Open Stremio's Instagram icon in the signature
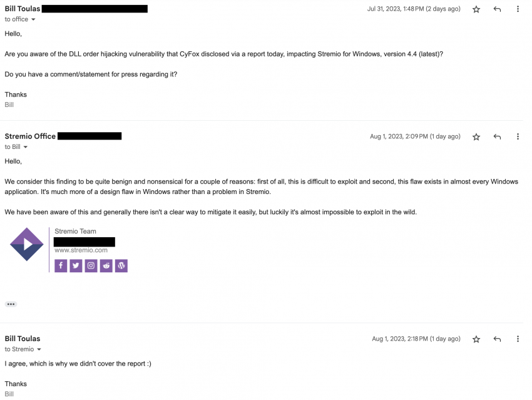Image resolution: width=532 pixels, height=400 pixels. click(x=91, y=265)
